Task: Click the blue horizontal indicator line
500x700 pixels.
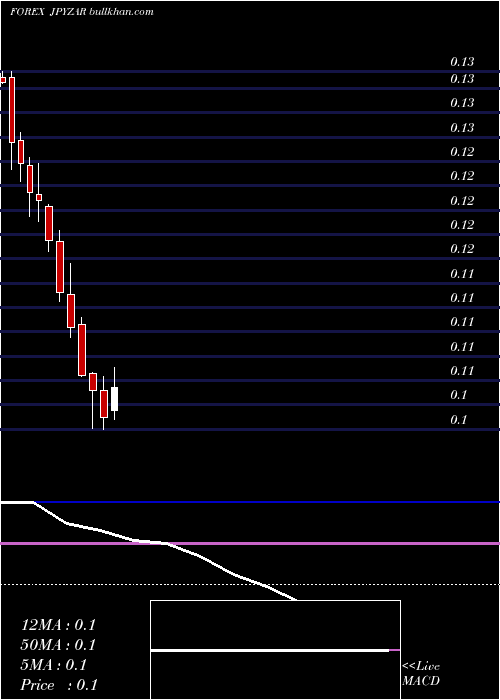Action: [267, 502]
